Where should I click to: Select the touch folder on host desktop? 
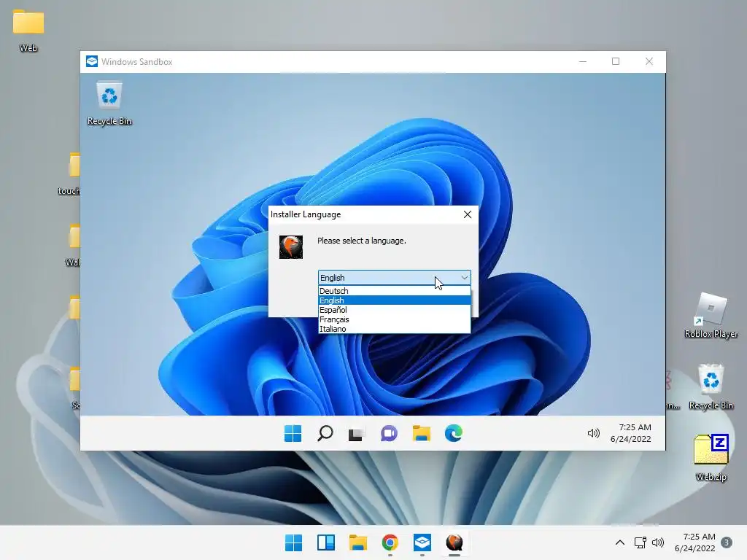[x=70, y=174]
